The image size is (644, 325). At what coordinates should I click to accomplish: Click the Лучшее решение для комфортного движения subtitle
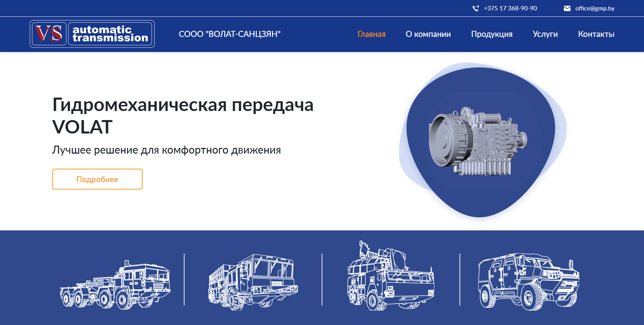[x=166, y=150]
